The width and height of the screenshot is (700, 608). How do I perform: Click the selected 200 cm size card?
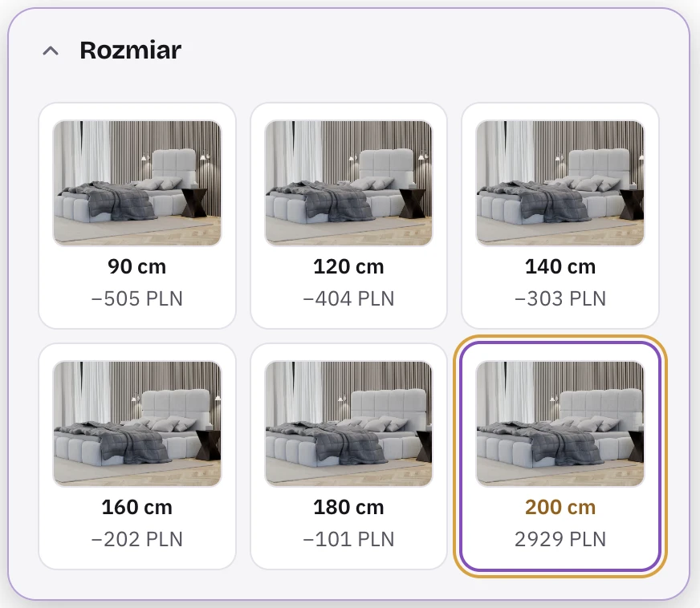(x=560, y=456)
